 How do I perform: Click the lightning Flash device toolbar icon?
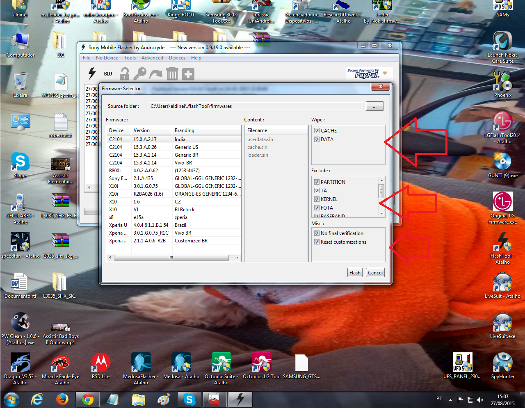click(x=92, y=74)
